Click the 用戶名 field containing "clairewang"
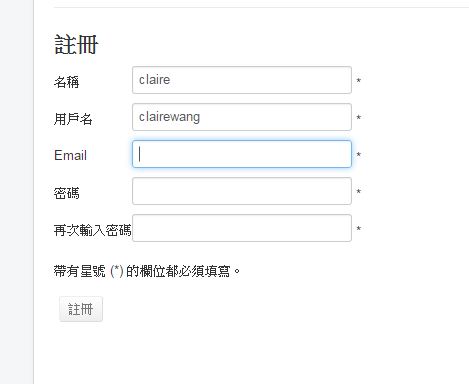 click(242, 117)
